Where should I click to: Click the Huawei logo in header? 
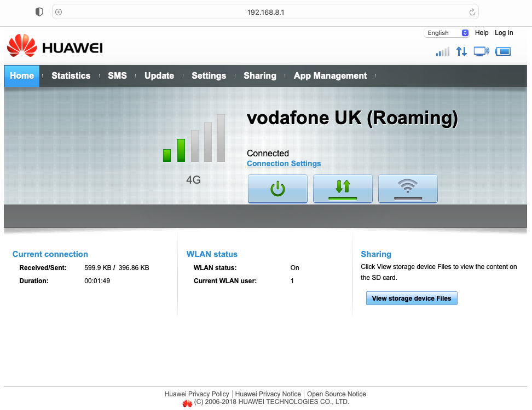pyautogui.click(x=55, y=45)
